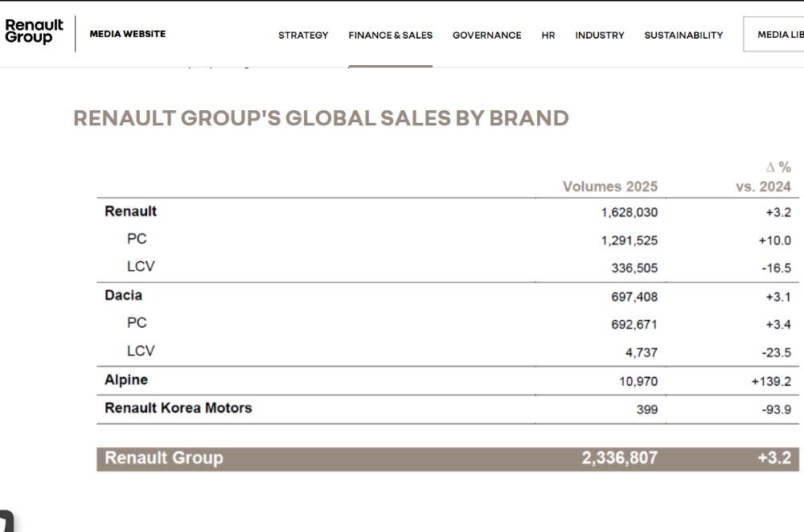Select the Sustainability menu item
Screen dimensions: 804x532
pos(683,35)
